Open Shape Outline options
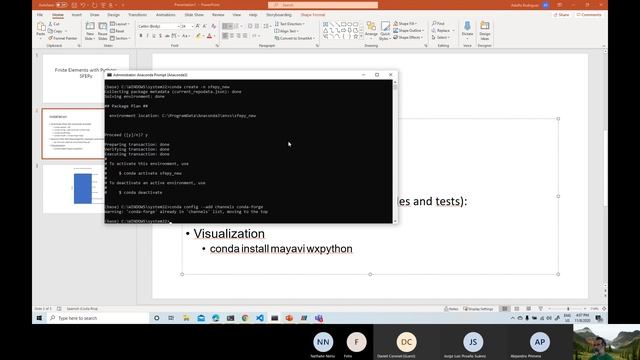The height and width of the screenshot is (360, 640). 409,31
